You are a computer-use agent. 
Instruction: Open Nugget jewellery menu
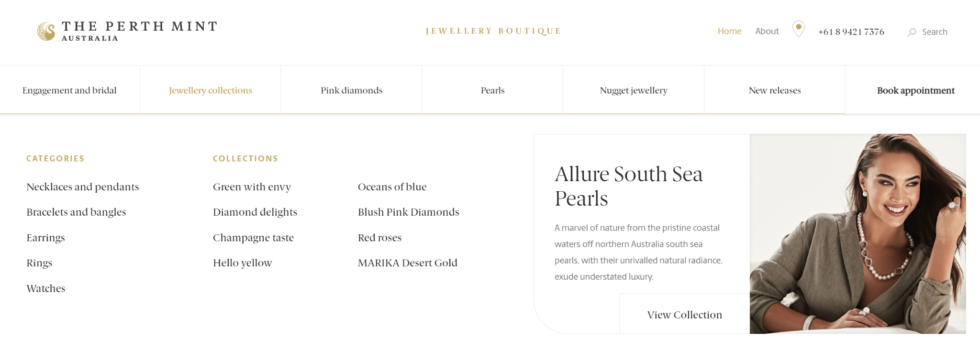click(634, 90)
